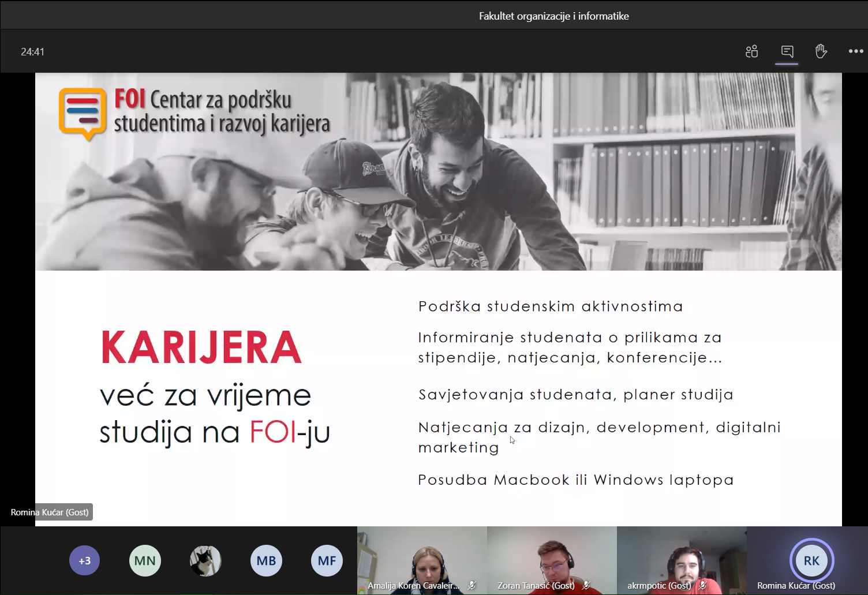Screen dimensions: 868x595
Task: Click the muted mic icon by Amalija
Action: click(x=472, y=585)
